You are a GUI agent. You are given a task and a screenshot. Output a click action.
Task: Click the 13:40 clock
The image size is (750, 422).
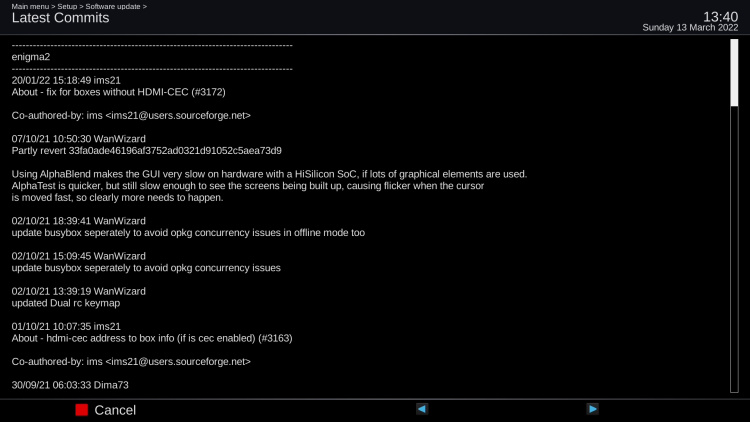(720, 17)
